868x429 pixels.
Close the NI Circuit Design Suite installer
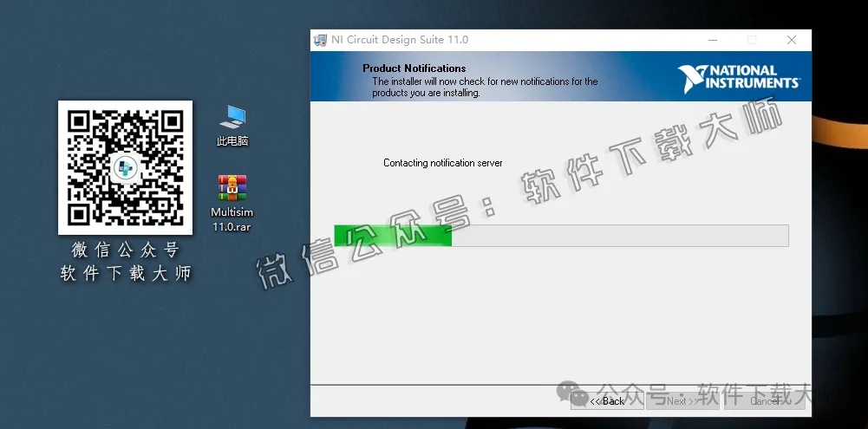click(792, 40)
